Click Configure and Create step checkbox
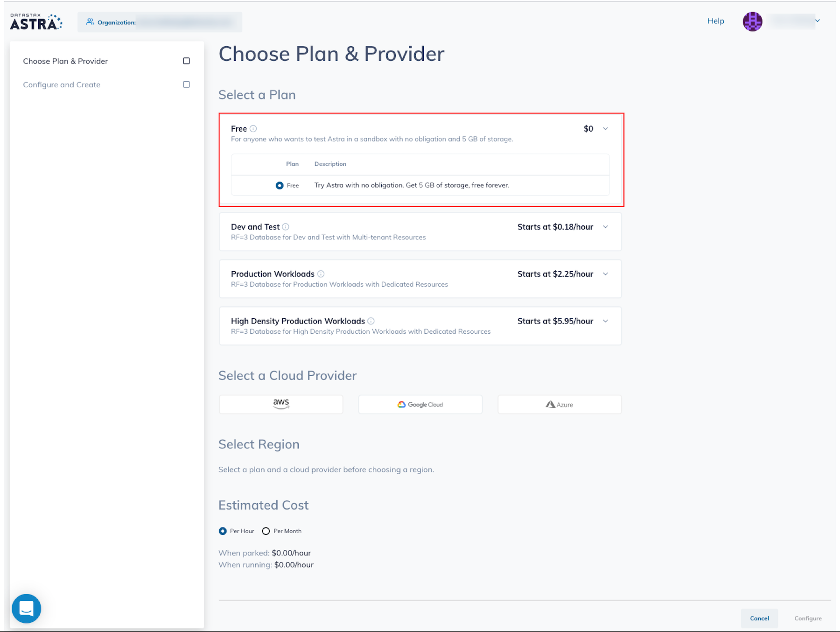 186,84
